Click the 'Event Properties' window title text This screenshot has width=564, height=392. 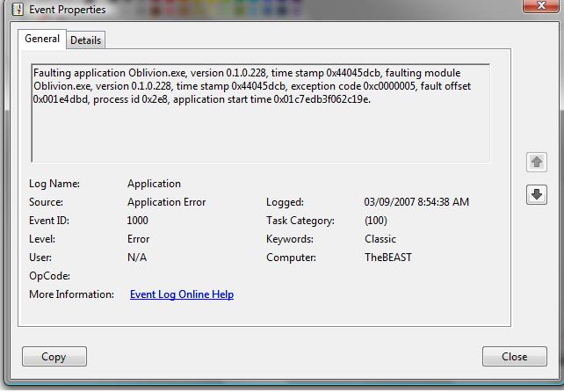pyautogui.click(x=68, y=10)
